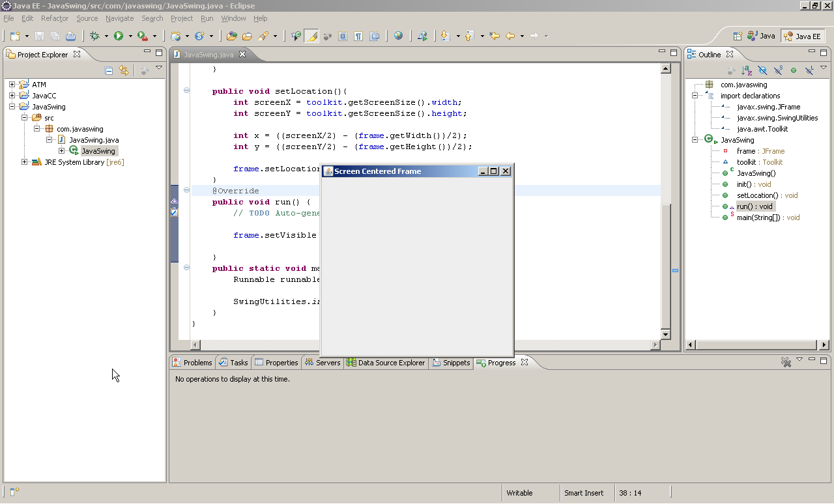Click the Debug bug icon in toolbar
The height and width of the screenshot is (504, 834).
coord(94,36)
